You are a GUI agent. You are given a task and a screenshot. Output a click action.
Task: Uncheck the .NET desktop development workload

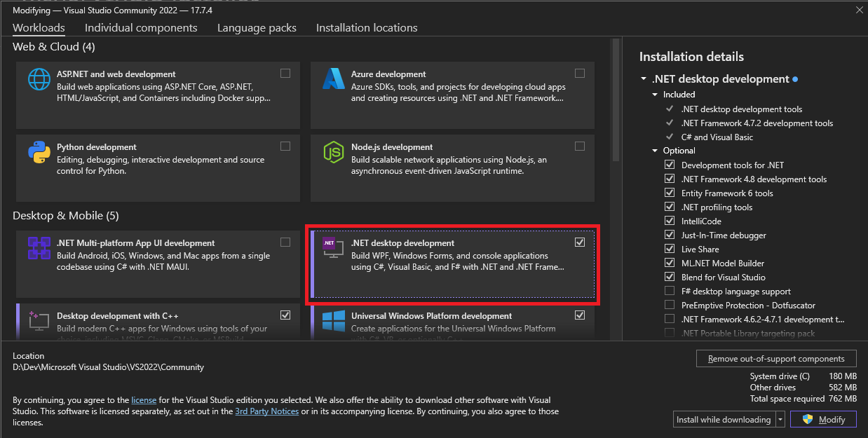pos(580,242)
